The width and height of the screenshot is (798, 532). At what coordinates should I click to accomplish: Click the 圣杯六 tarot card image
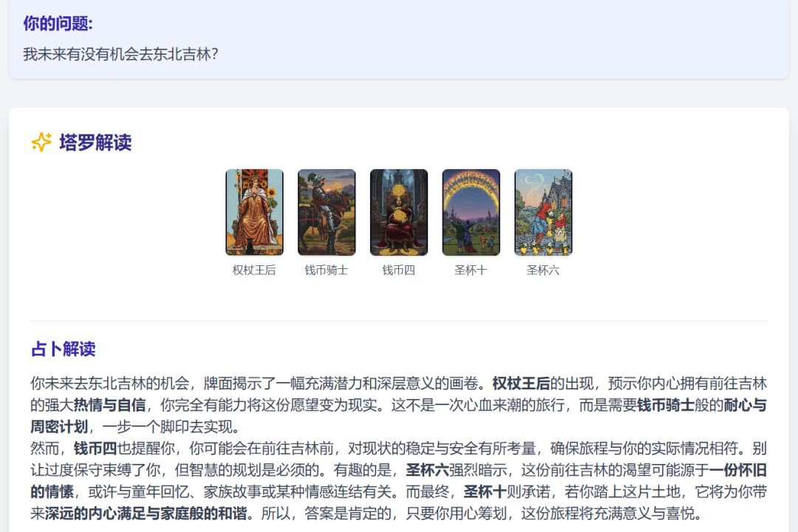(x=544, y=212)
